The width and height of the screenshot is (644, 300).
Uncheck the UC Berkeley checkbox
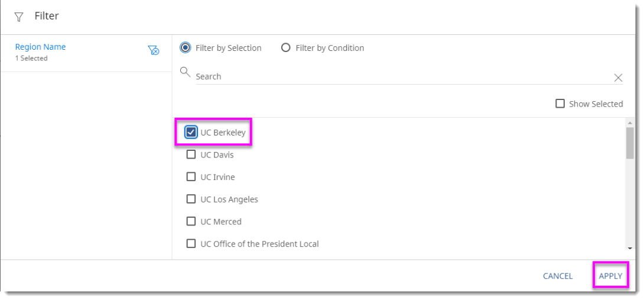191,132
